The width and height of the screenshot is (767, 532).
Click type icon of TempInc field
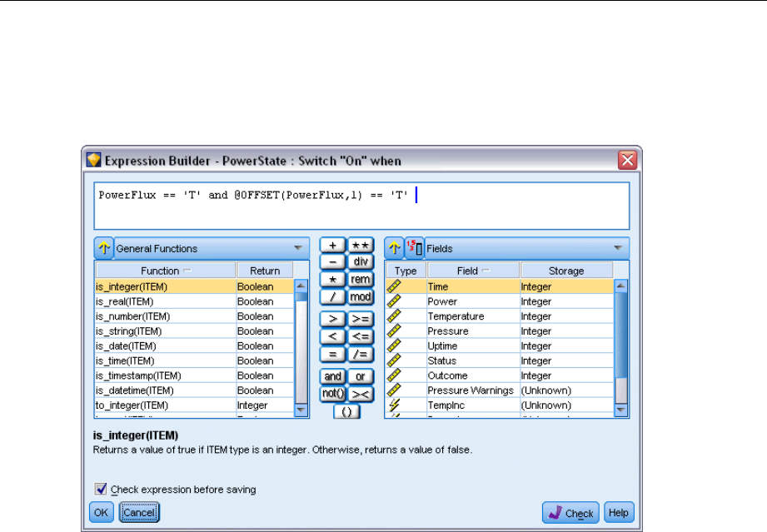[394, 405]
